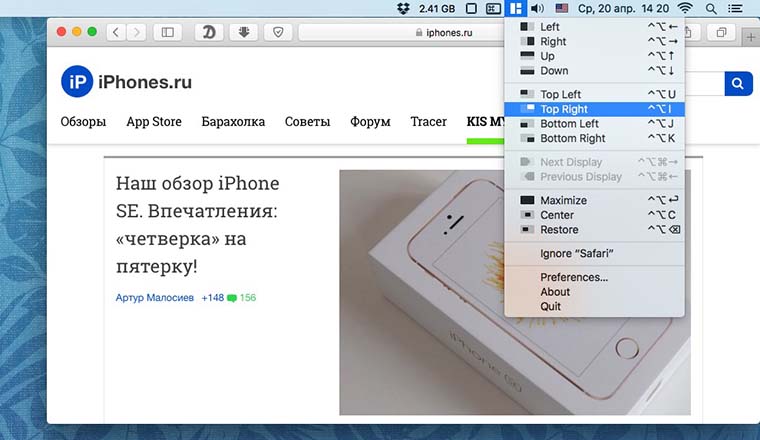Image resolution: width=760 pixels, height=440 pixels.
Task: Click the D extension icon in Safari toolbar
Action: (209, 32)
